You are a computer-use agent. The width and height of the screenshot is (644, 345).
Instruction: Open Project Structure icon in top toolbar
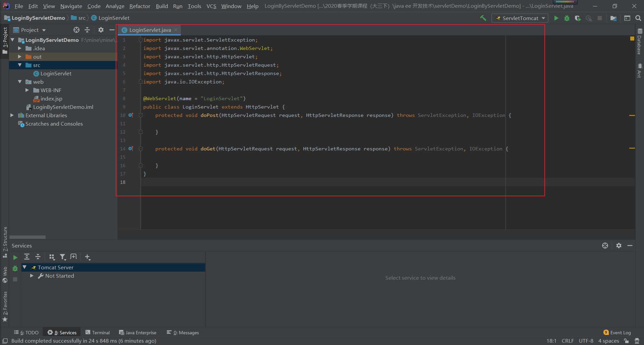coord(613,18)
